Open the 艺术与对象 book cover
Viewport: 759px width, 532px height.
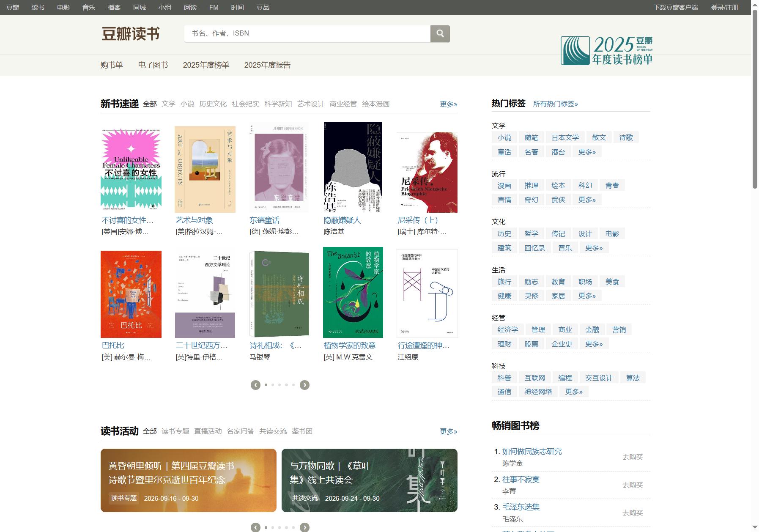205,169
